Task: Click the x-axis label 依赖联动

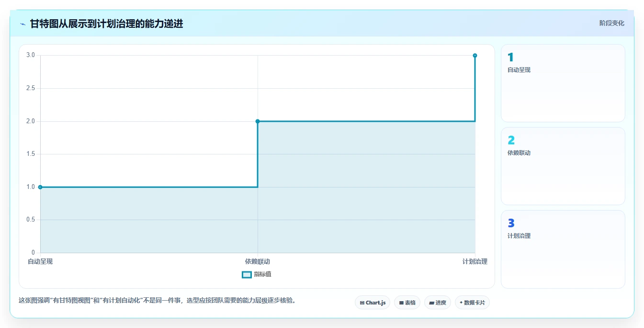Action: 258,261
